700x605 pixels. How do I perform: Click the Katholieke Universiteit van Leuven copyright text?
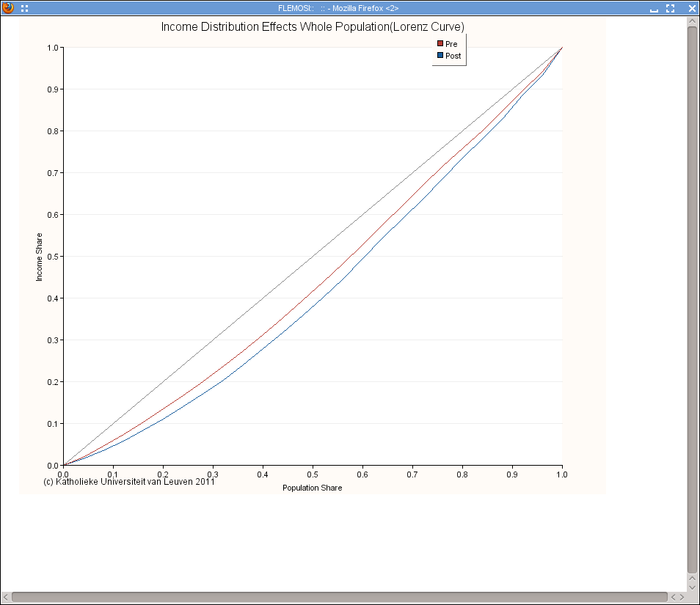click(129, 482)
